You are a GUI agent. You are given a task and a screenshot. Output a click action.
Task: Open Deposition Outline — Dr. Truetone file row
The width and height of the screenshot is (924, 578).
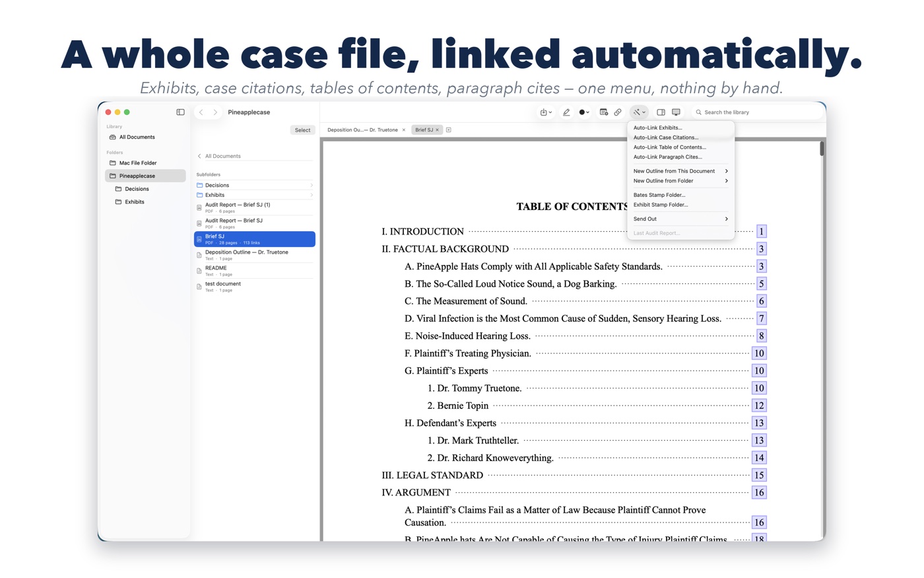click(x=255, y=255)
